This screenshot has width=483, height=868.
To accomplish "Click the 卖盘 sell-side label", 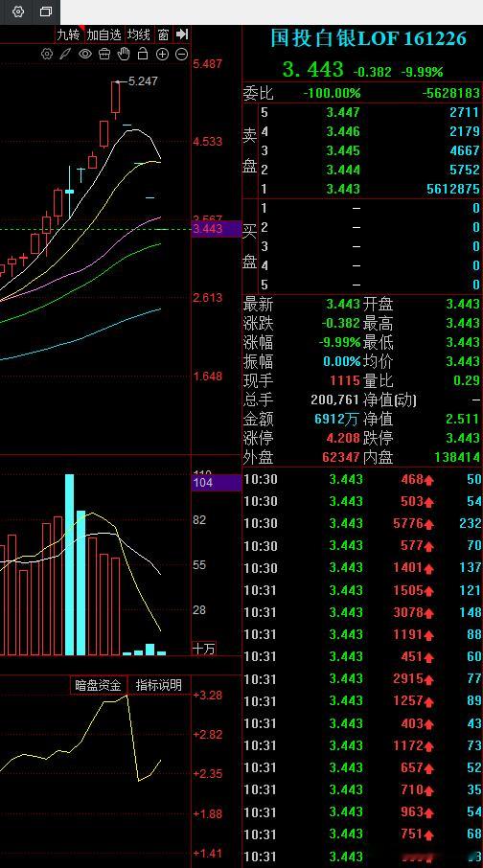I will click(250, 150).
